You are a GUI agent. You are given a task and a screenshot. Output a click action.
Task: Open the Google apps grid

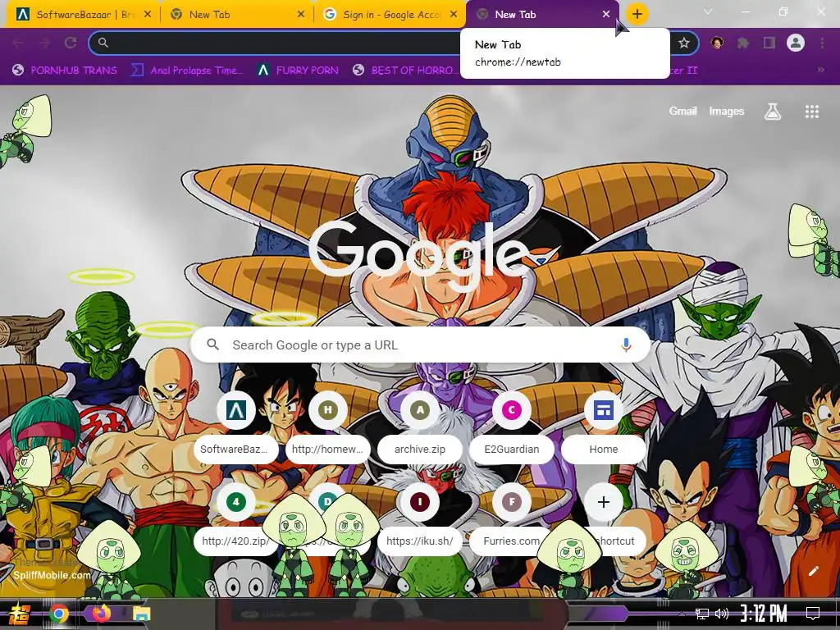pyautogui.click(x=812, y=112)
